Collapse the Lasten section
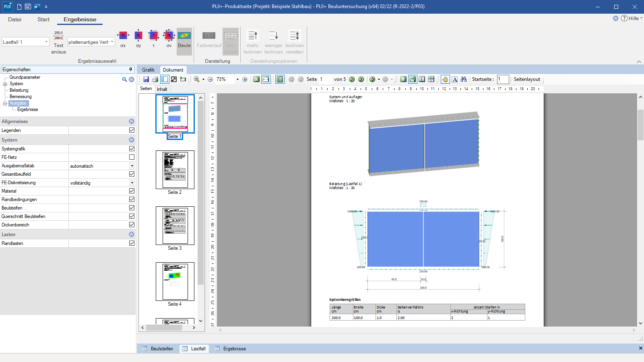 pyautogui.click(x=131, y=234)
